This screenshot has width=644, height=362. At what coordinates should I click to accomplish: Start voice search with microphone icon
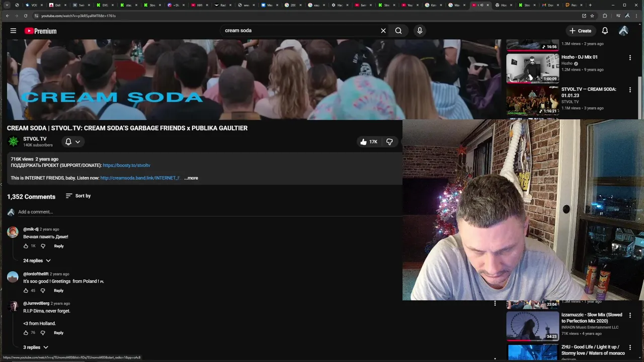coord(420,31)
